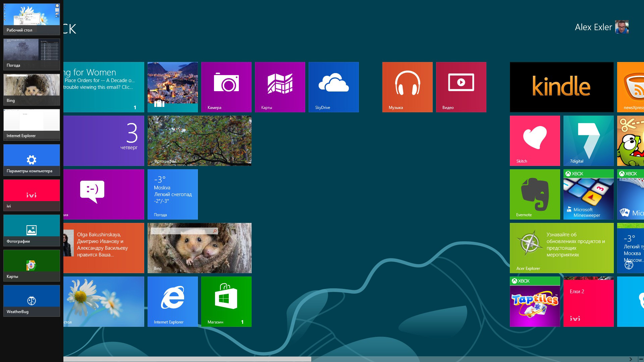The height and width of the screenshot is (362, 644).
Task: Click the horizontal scrollbar thumb
Action: click(187, 359)
